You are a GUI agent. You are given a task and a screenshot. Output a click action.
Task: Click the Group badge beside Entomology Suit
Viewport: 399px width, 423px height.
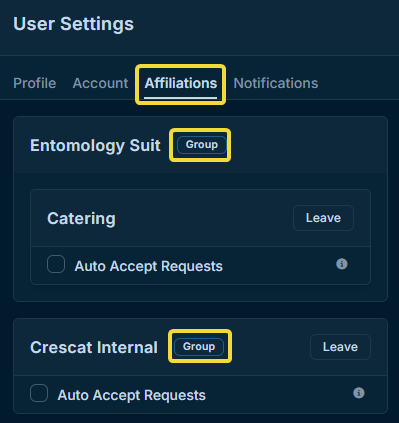coord(202,145)
